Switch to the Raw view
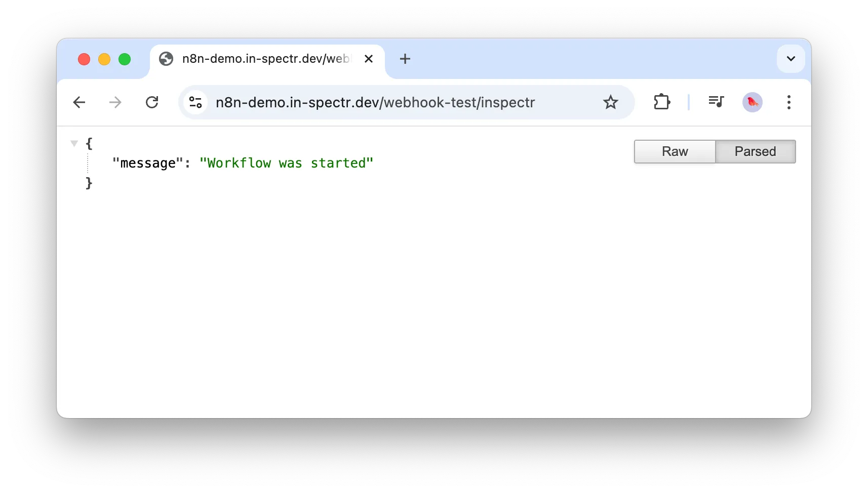This screenshot has width=868, height=493. (675, 151)
